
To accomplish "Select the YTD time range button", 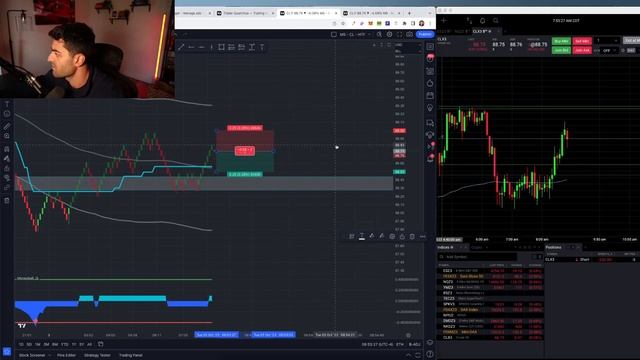I will tap(64, 344).
